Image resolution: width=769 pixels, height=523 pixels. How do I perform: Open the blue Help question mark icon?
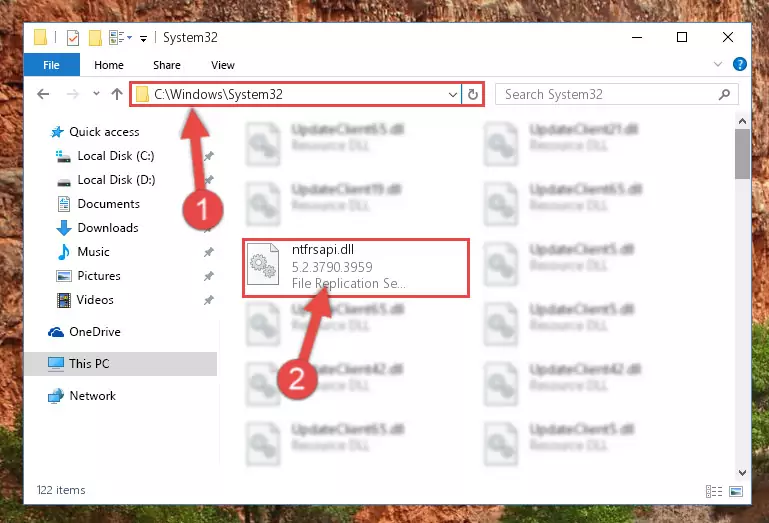click(740, 64)
